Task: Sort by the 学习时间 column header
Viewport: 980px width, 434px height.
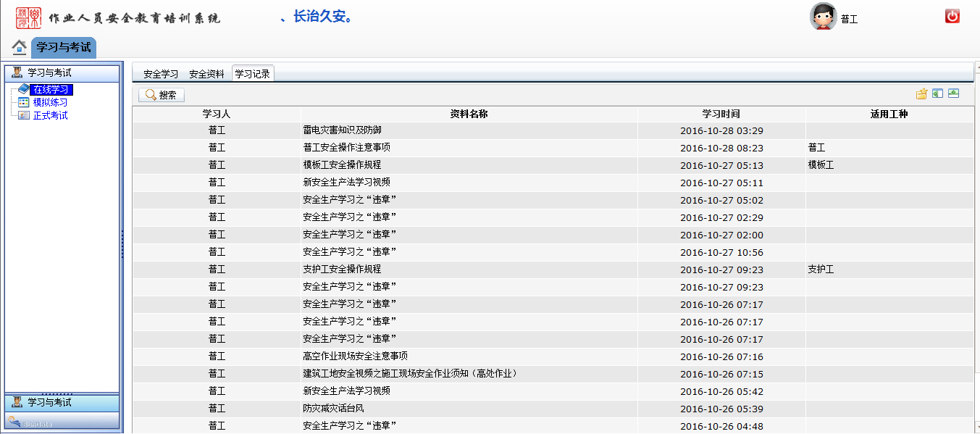Action: 721,114
